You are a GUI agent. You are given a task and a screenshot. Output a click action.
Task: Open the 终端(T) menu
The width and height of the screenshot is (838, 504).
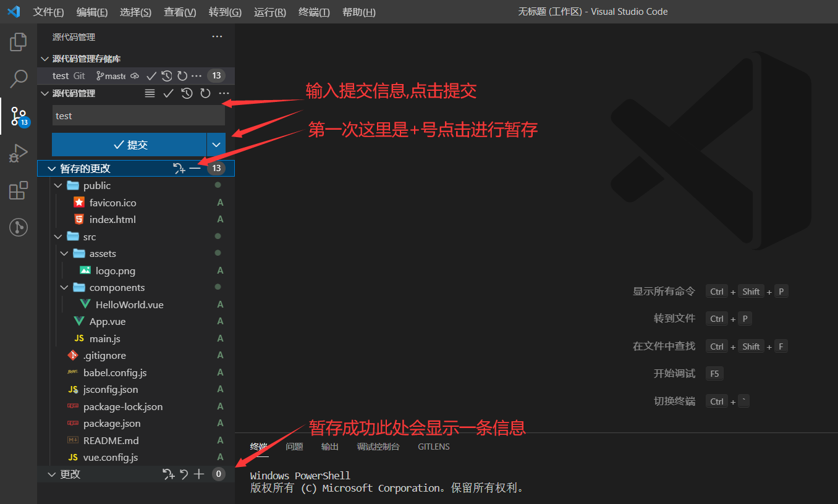[314, 12]
